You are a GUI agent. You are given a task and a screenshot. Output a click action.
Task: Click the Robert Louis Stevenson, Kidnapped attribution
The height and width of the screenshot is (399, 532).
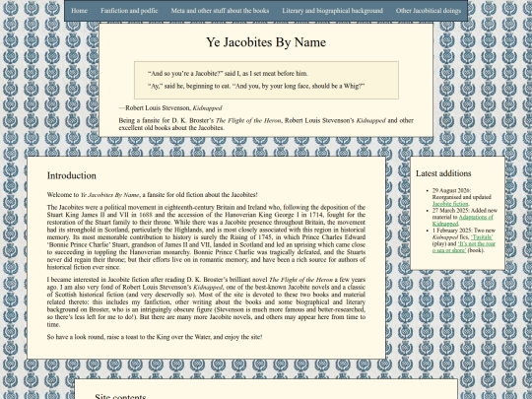[x=170, y=108]
